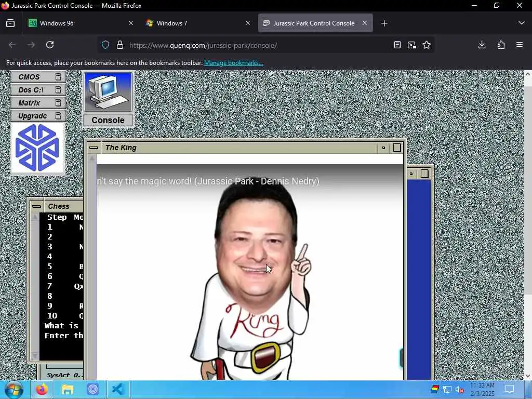Open the extensions puzzle icon

pos(501,45)
